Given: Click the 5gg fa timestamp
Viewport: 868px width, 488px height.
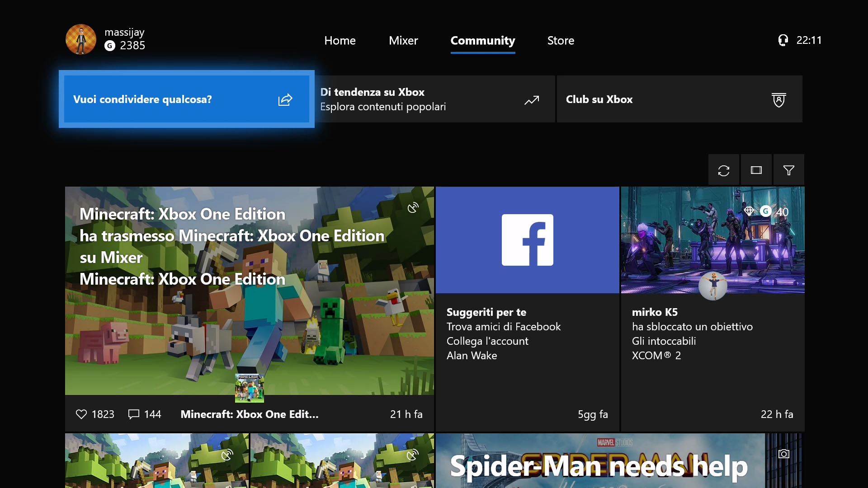Looking at the screenshot, I should point(593,414).
